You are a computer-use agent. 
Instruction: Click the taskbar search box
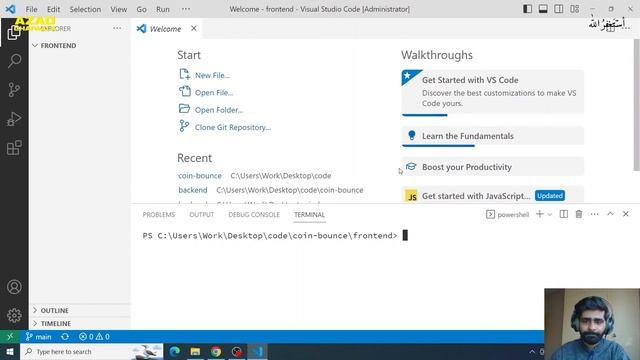coord(91,351)
